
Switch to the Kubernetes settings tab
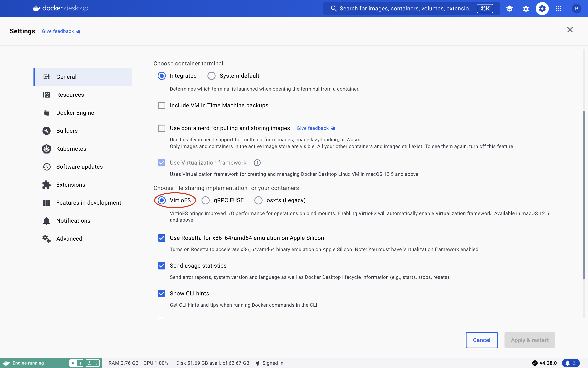click(x=83, y=149)
